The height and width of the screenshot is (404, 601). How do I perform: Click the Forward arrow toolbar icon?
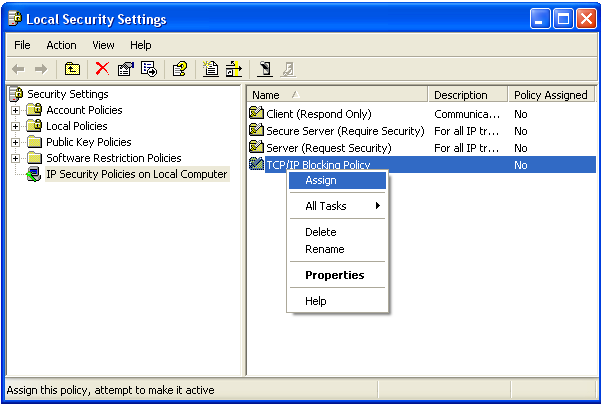point(41,69)
